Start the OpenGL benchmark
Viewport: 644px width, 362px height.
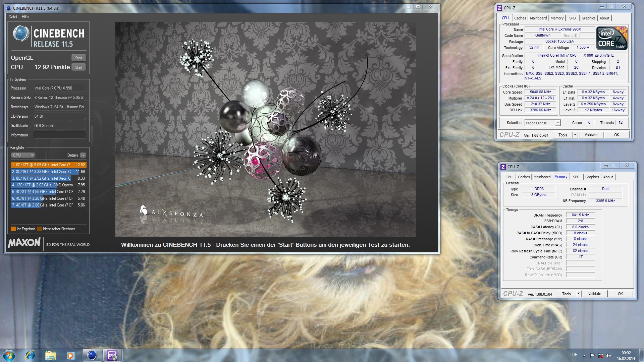pyautogui.click(x=79, y=58)
